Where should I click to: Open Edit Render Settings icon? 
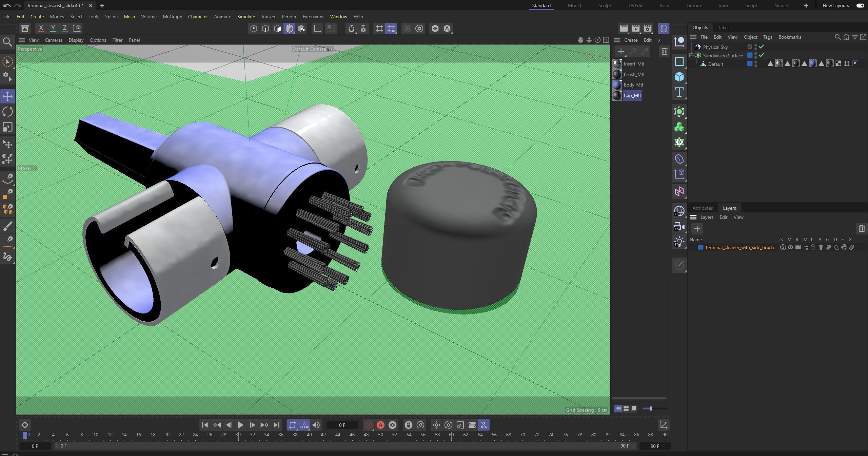[648, 28]
